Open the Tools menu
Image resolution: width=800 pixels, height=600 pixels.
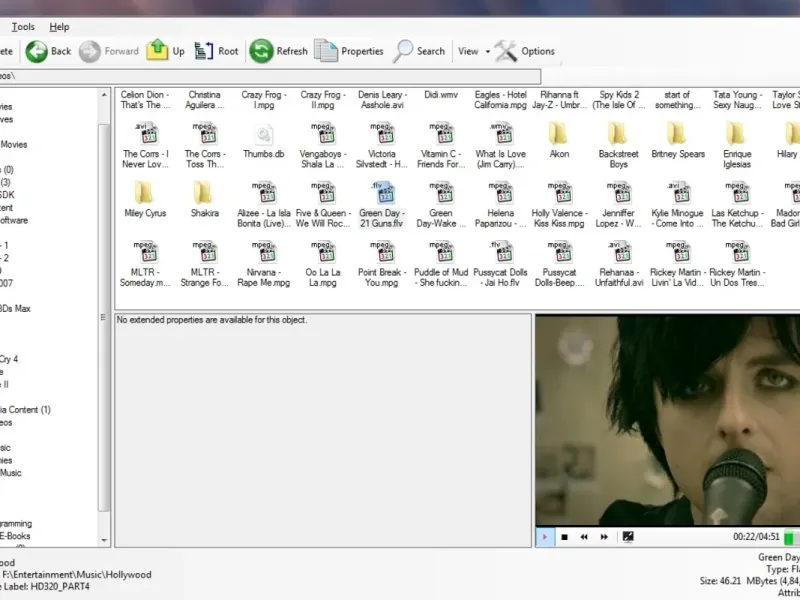click(x=23, y=27)
